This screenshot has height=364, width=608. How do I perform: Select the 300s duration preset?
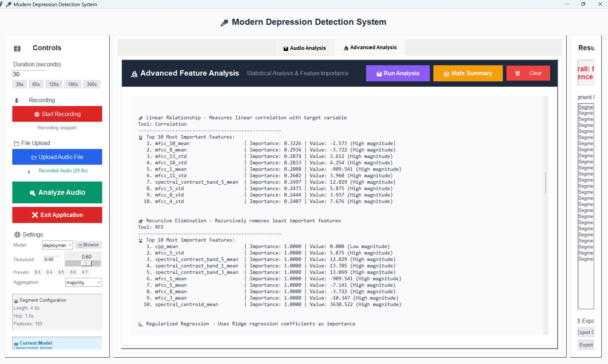[x=92, y=84]
